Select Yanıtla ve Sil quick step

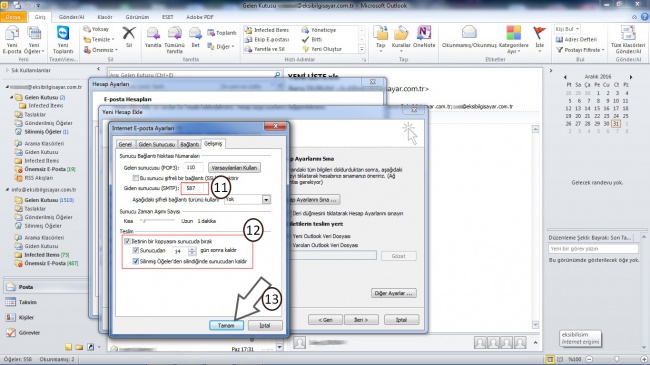[264, 49]
